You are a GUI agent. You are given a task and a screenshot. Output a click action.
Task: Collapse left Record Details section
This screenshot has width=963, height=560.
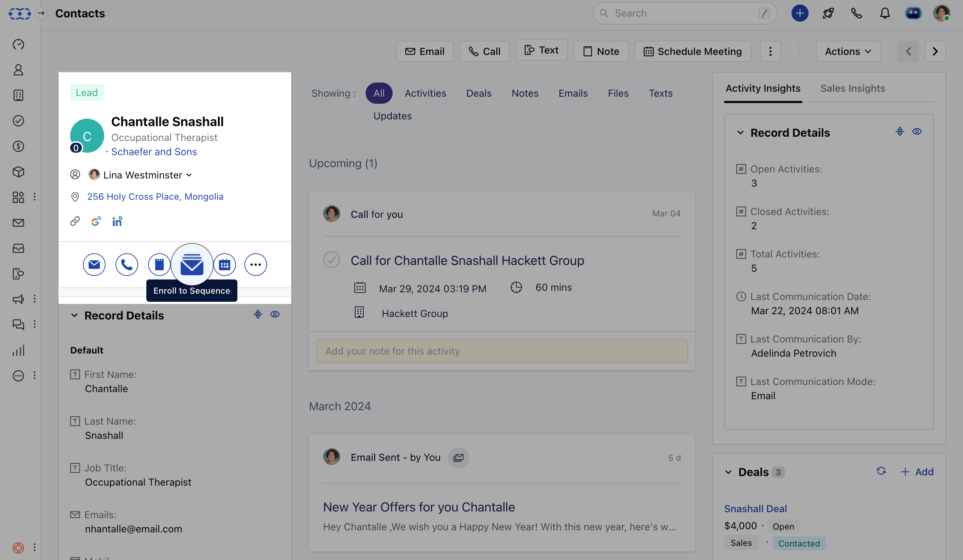click(x=74, y=316)
